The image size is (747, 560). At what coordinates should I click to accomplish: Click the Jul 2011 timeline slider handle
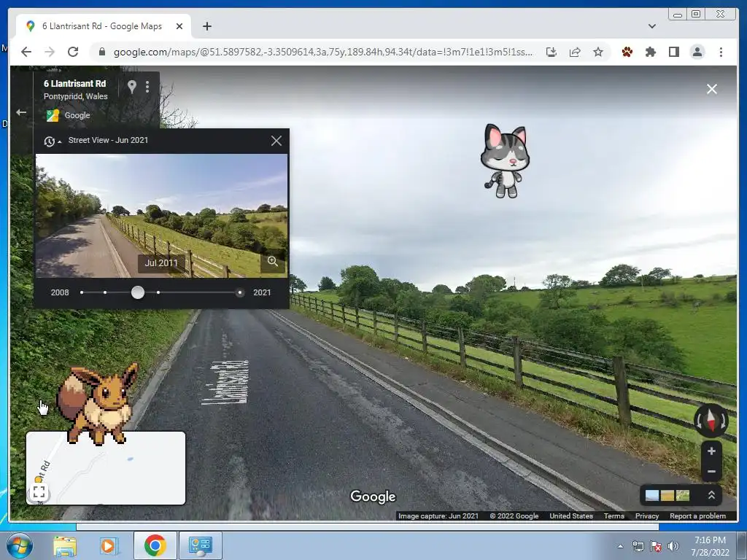pos(138,292)
